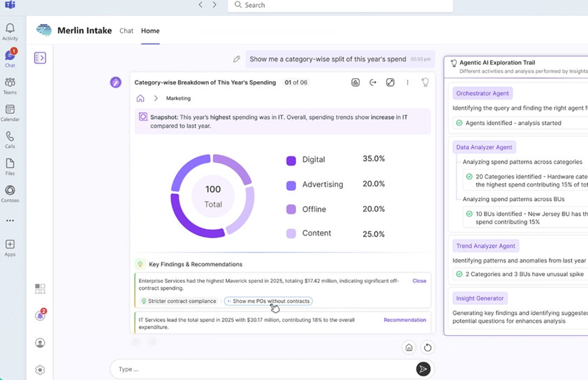
Task: Toggle the side panel collapse icon
Action: (x=40, y=58)
